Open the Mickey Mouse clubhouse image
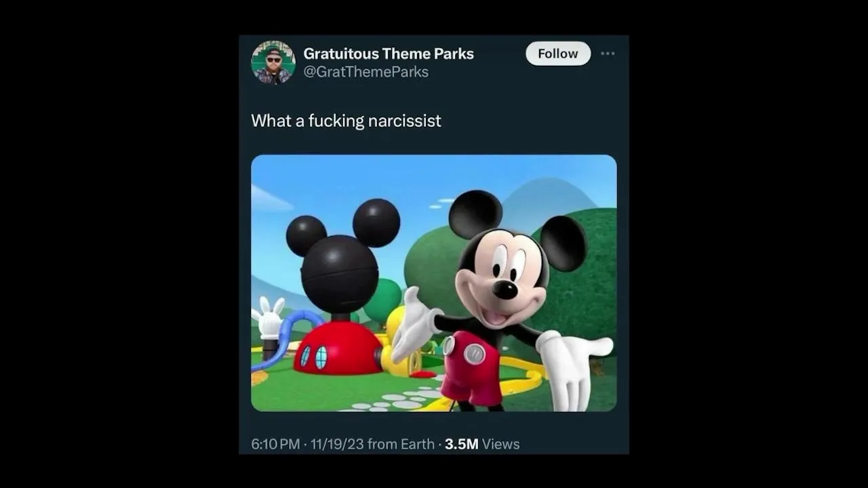 coord(434,283)
